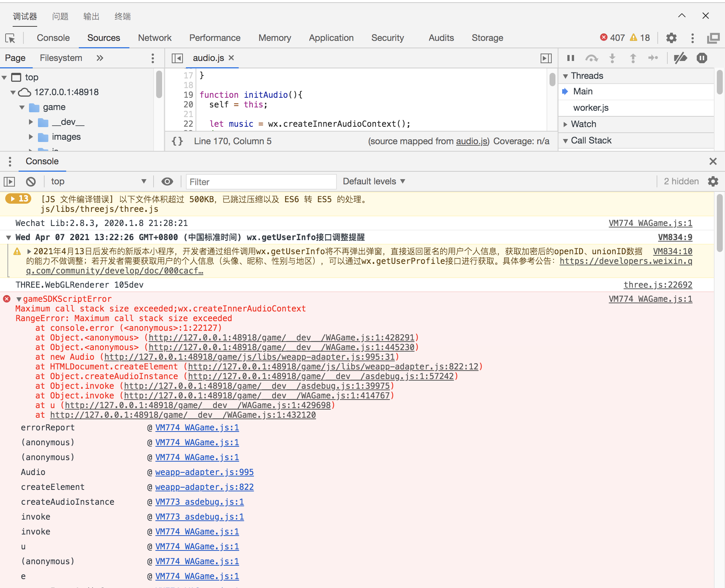Screen dimensions: 725x588
Task: Show console sidebar panel icon
Action: click(9, 182)
